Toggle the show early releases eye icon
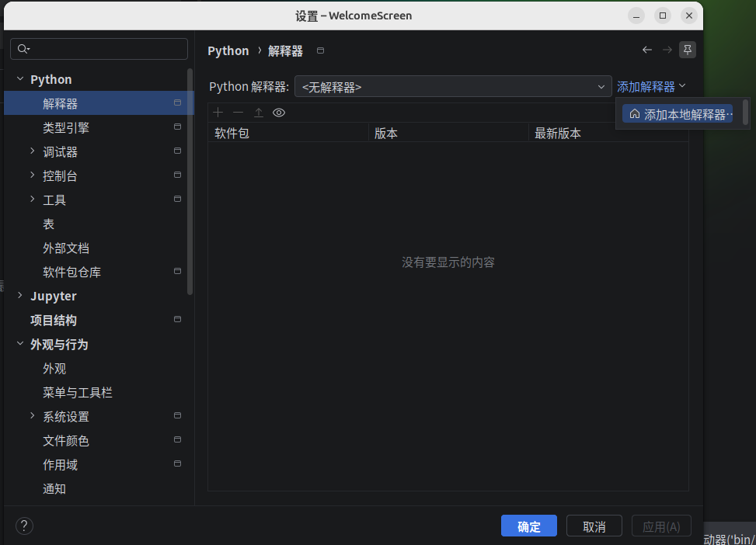The height and width of the screenshot is (545, 756). [279, 113]
